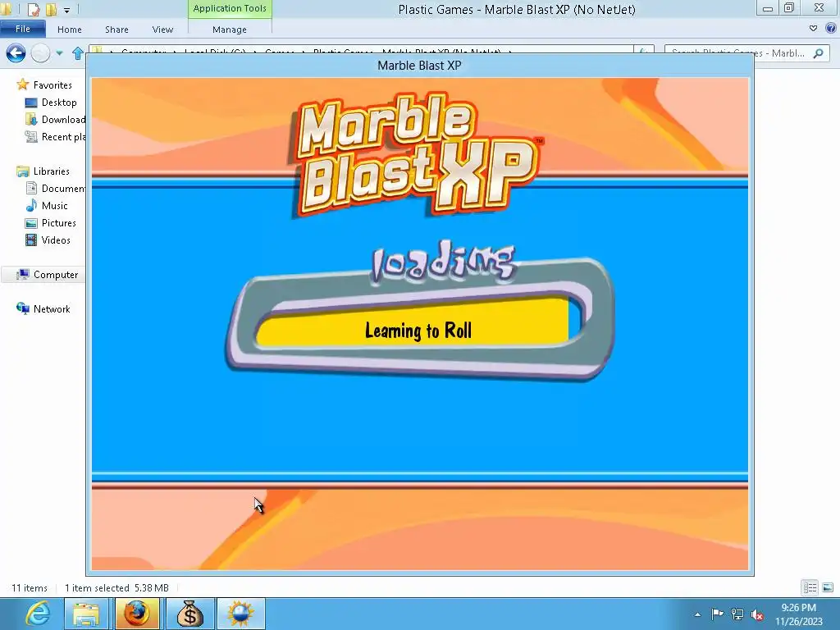Click the Pictures library icon
Image resolution: width=840 pixels, height=630 pixels.
tap(31, 223)
